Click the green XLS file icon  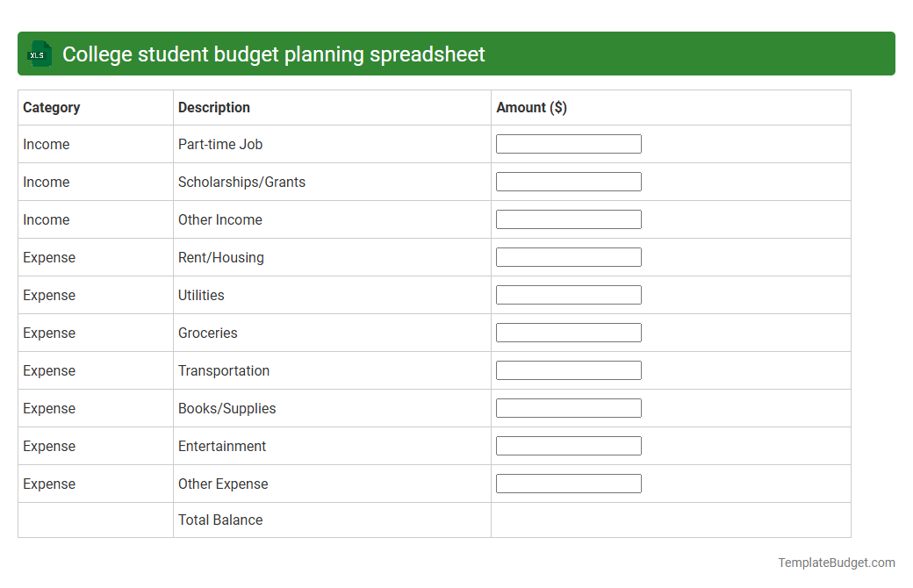tap(39, 54)
